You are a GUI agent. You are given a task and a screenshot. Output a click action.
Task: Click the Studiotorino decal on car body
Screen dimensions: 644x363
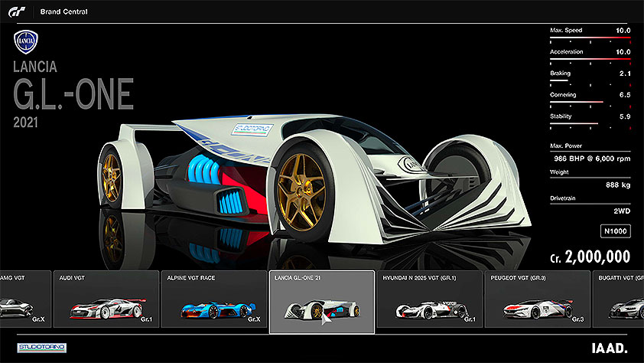[x=252, y=130]
